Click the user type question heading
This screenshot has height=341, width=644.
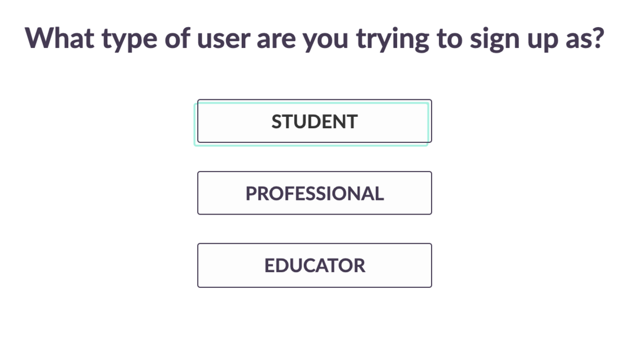314,38
